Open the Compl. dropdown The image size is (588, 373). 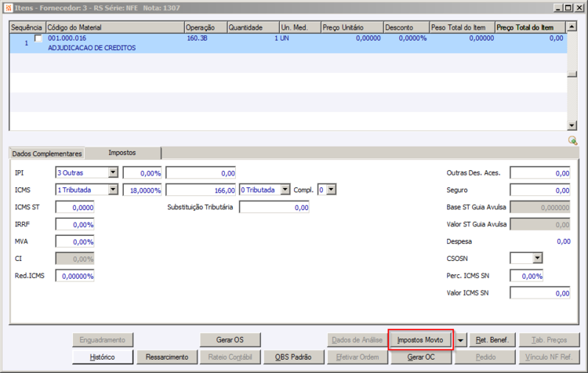point(331,190)
